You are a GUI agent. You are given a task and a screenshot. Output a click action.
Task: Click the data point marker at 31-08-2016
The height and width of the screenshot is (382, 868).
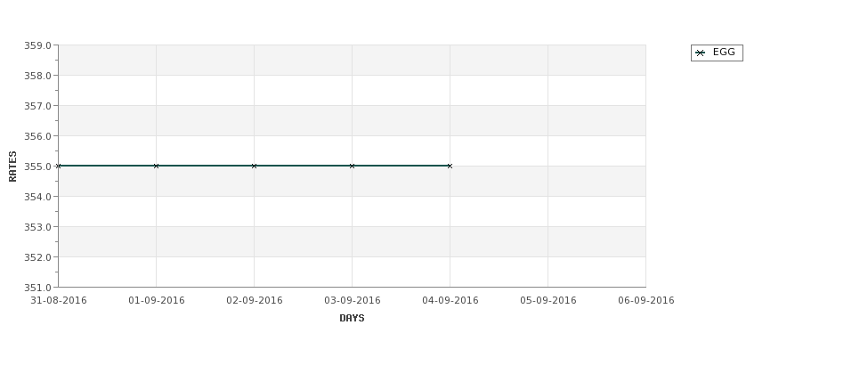point(58,166)
